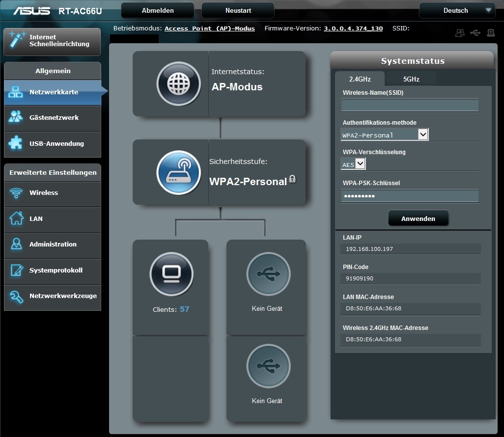Image resolution: width=504 pixels, height=437 pixels.
Task: Click the Administration person icon
Action: click(x=16, y=244)
